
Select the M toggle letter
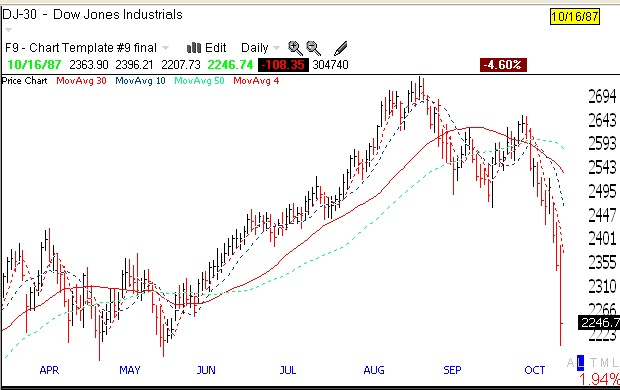click(604, 362)
